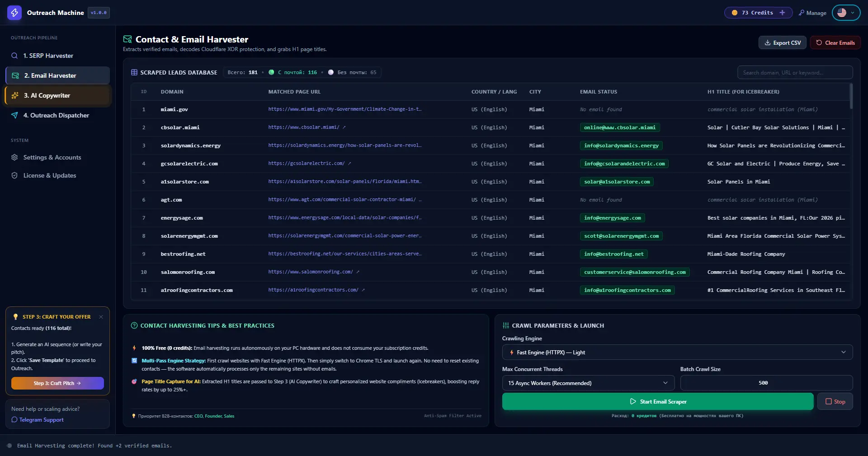The height and width of the screenshot is (456, 868).
Task: Click the bestroofing.net domain cell
Action: point(183,254)
